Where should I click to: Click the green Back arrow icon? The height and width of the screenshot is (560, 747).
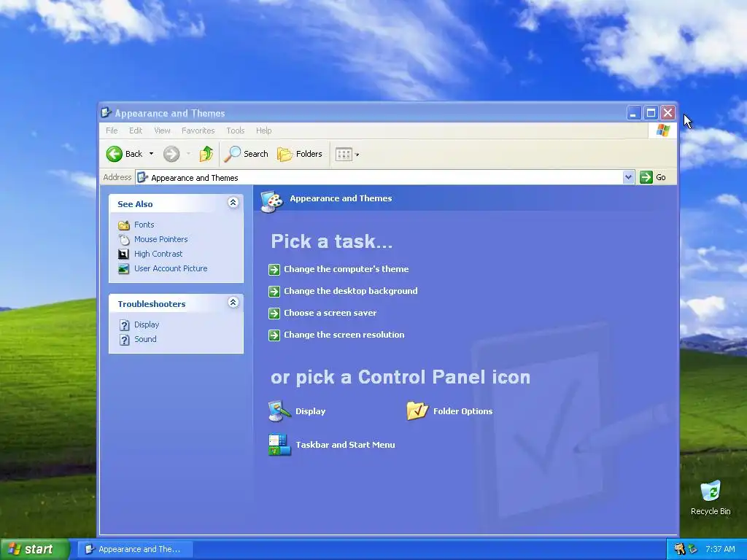tap(115, 154)
